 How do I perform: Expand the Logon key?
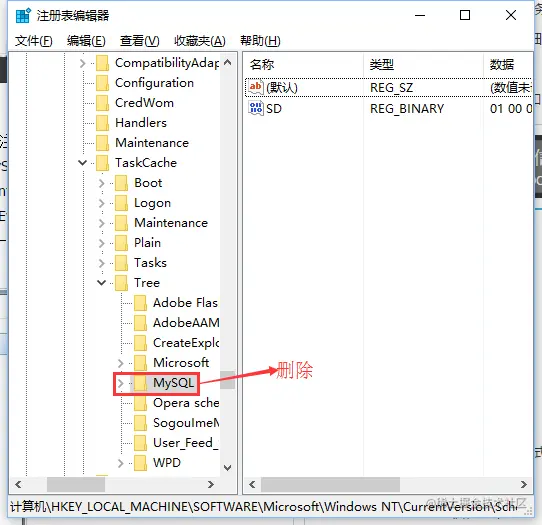coord(102,203)
